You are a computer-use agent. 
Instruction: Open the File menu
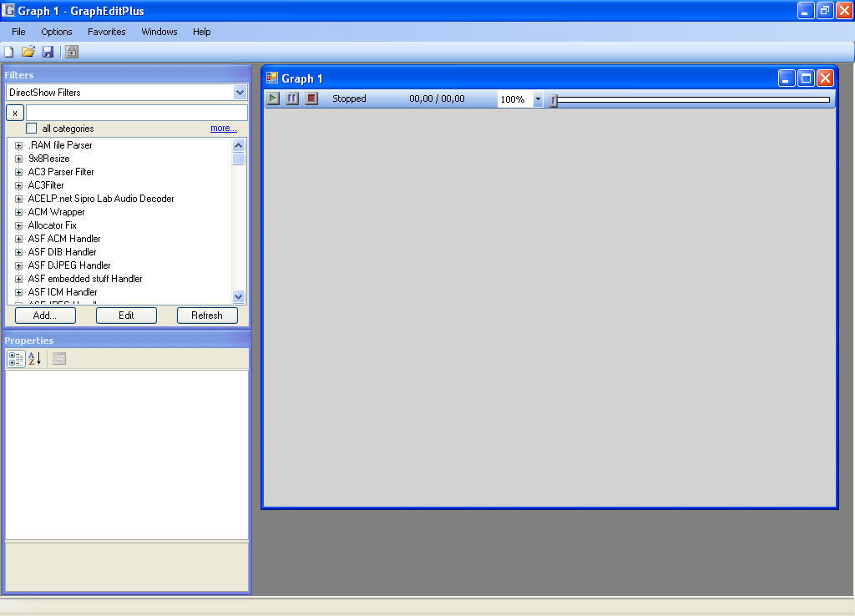(x=18, y=32)
